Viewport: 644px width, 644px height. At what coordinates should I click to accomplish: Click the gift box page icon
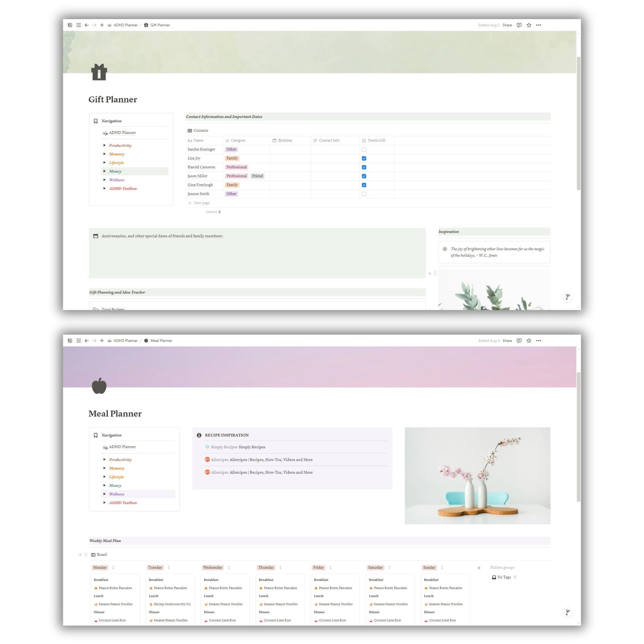99,72
